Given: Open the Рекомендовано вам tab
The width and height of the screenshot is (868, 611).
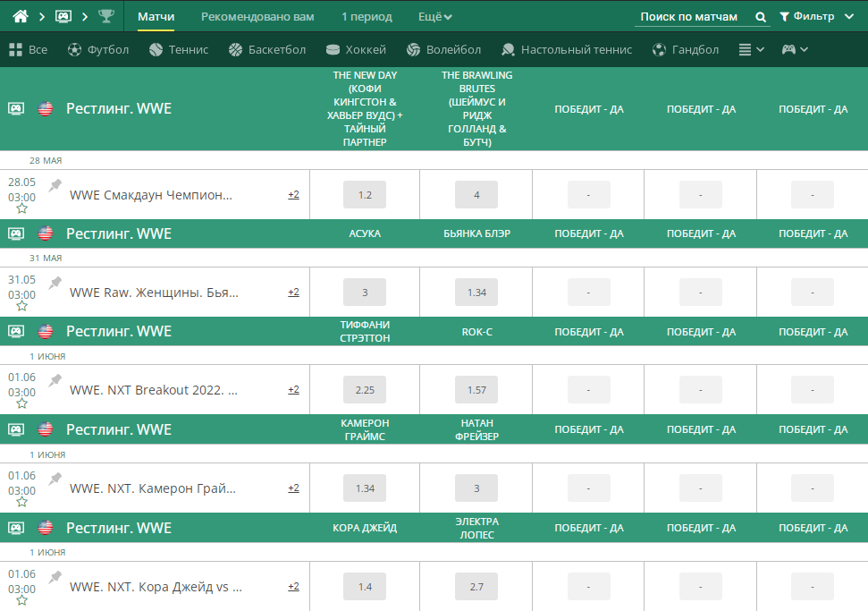Looking at the screenshot, I should [x=257, y=17].
